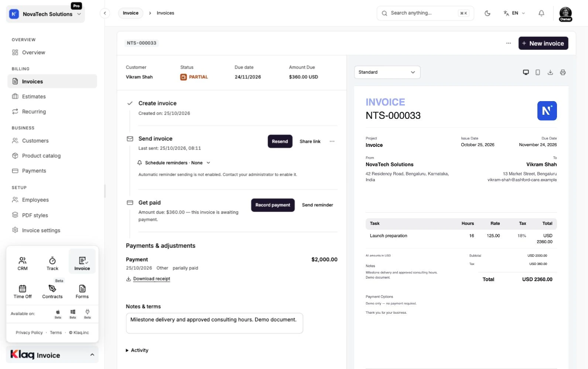Screen dimensions: 588x369
Task: Open CRM app
Action: [23, 263]
